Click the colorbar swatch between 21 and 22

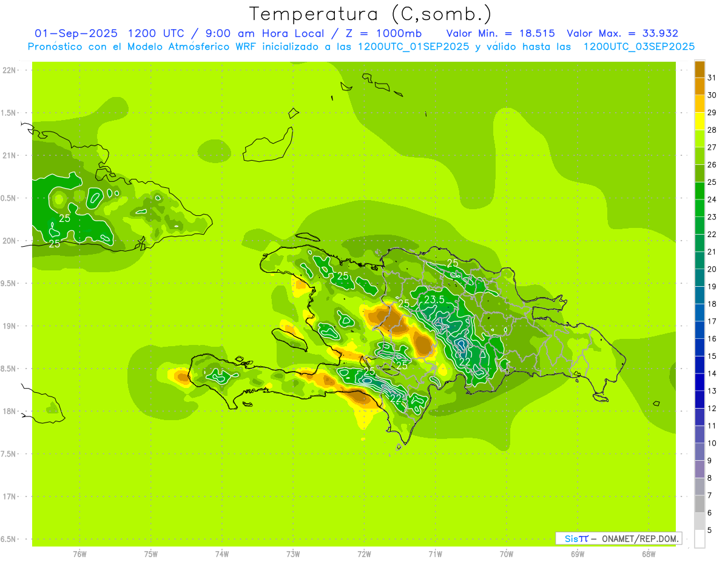coord(699,243)
